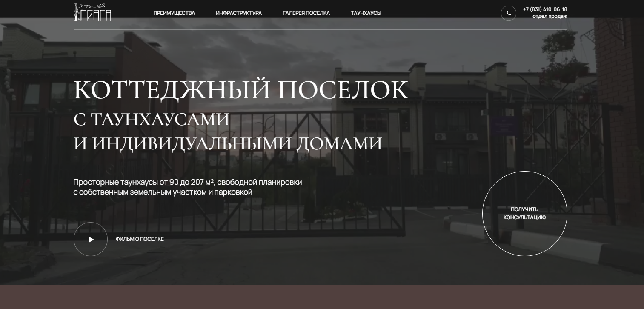Click the Просторные таунхаусы от 90 до 207 м² line
This screenshot has height=309, width=644.
[188, 182]
